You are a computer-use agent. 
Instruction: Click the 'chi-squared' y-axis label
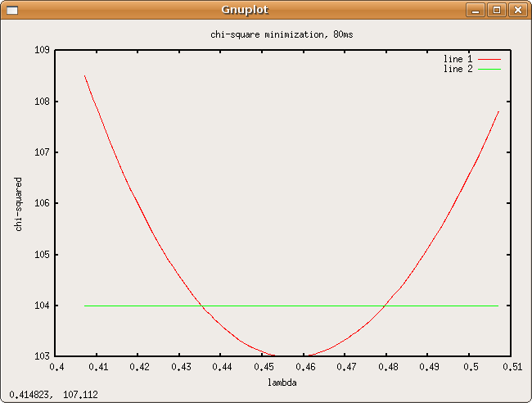(18, 204)
